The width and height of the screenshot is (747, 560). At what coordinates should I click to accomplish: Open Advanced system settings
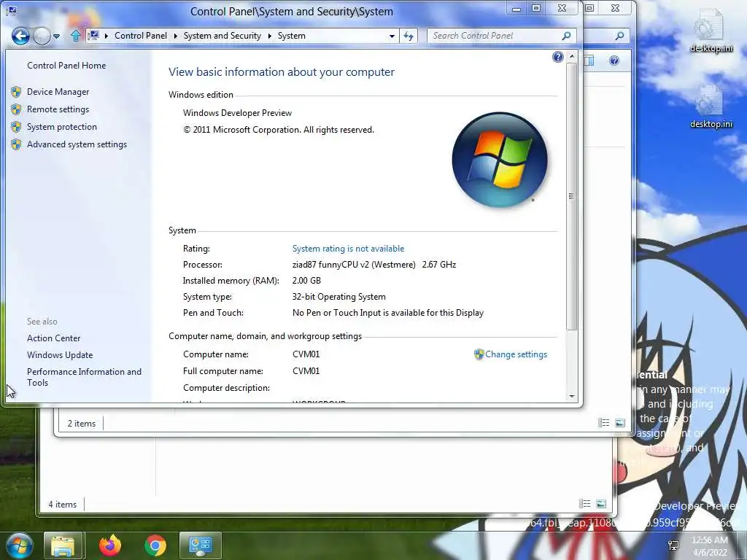(77, 144)
